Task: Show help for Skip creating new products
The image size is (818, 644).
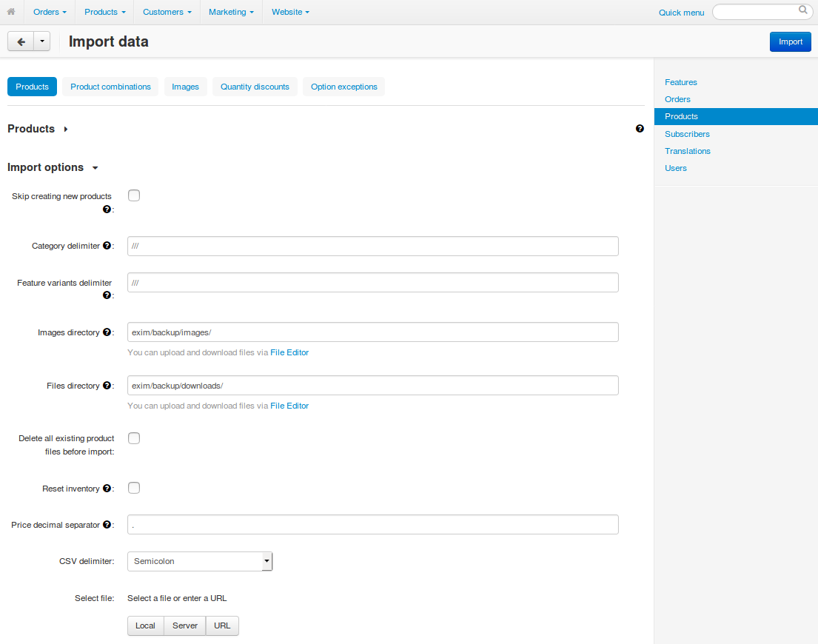Action: coord(107,209)
